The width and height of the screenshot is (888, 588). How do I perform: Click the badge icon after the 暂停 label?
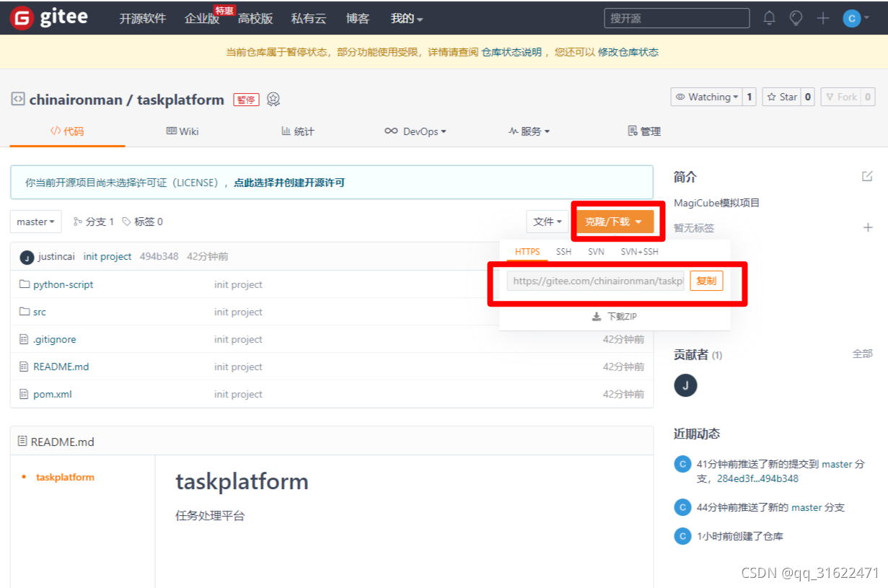pos(273,100)
